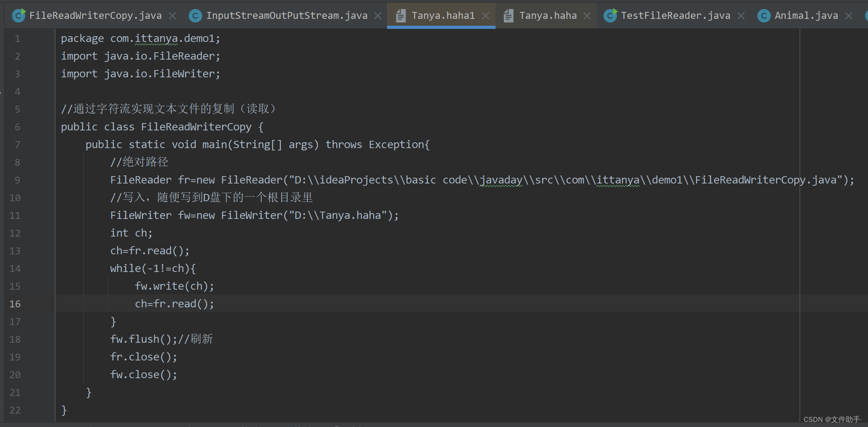This screenshot has width=868, height=427.
Task: Click the Animal.java class icon
Action: 764,16
